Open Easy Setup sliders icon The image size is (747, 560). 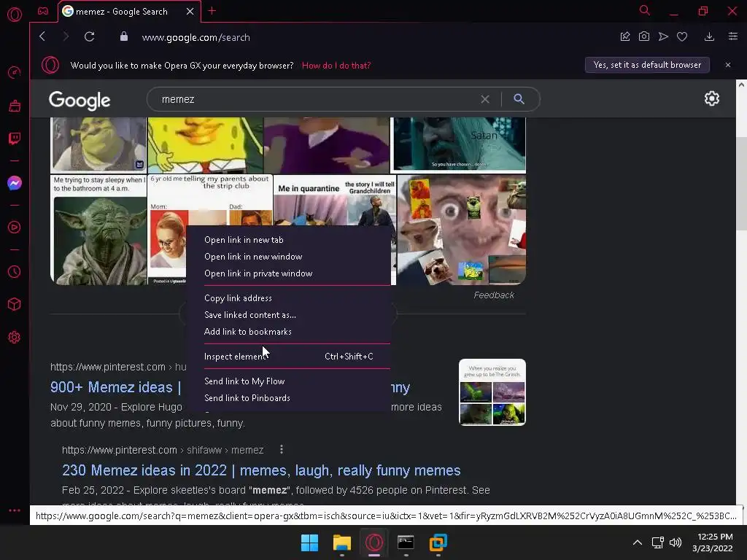[x=732, y=36]
